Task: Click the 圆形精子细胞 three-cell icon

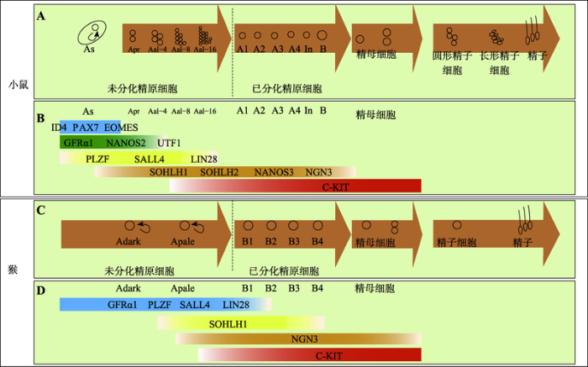Action: pos(452,36)
